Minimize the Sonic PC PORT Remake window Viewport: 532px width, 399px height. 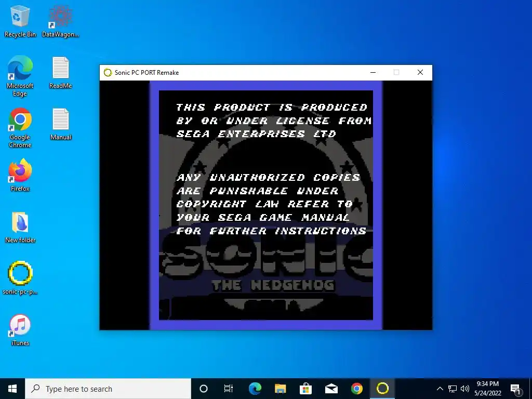[373, 72]
